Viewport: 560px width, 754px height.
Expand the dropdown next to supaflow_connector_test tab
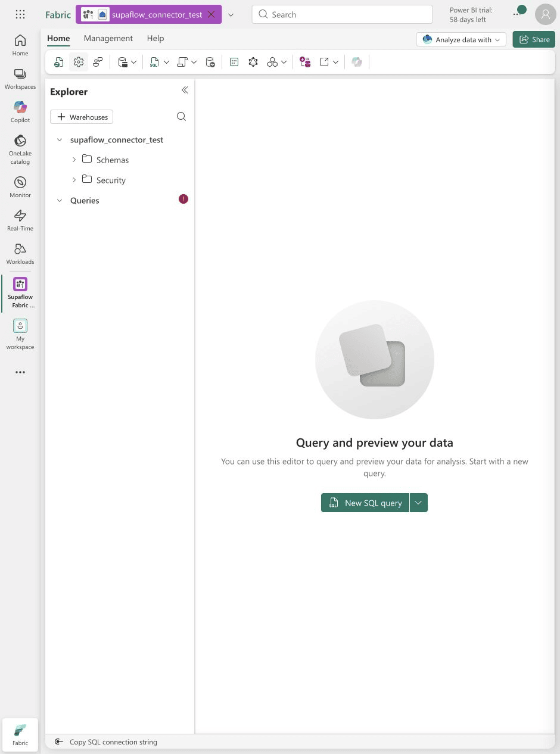pyautogui.click(x=231, y=14)
